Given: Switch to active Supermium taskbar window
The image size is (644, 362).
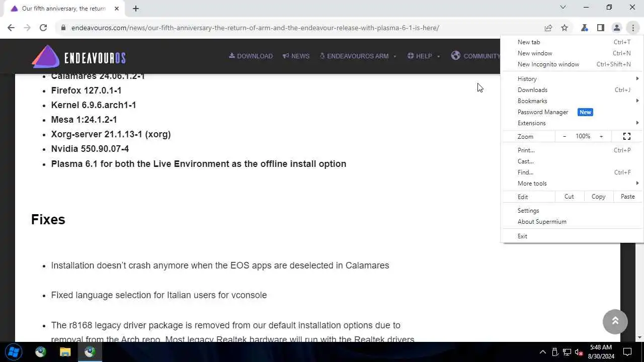Looking at the screenshot, I should pyautogui.click(x=90, y=352).
